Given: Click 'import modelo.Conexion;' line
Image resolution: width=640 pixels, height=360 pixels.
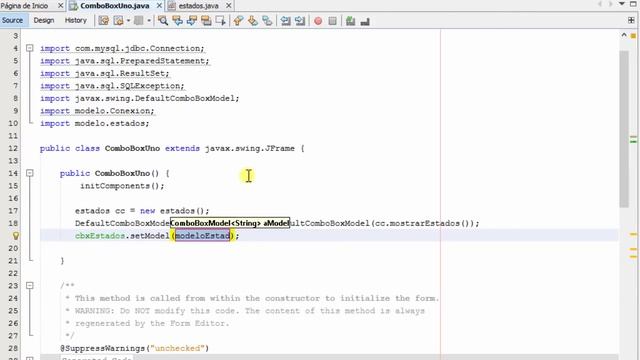Looking at the screenshot, I should [97, 111].
